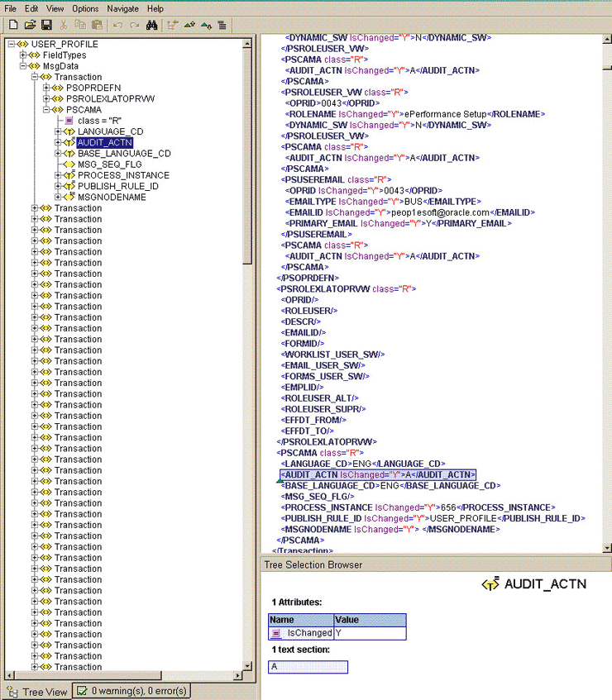Viewport: 612px width, 700px height.
Task: Cut selection with scissors icon
Action: 64,25
